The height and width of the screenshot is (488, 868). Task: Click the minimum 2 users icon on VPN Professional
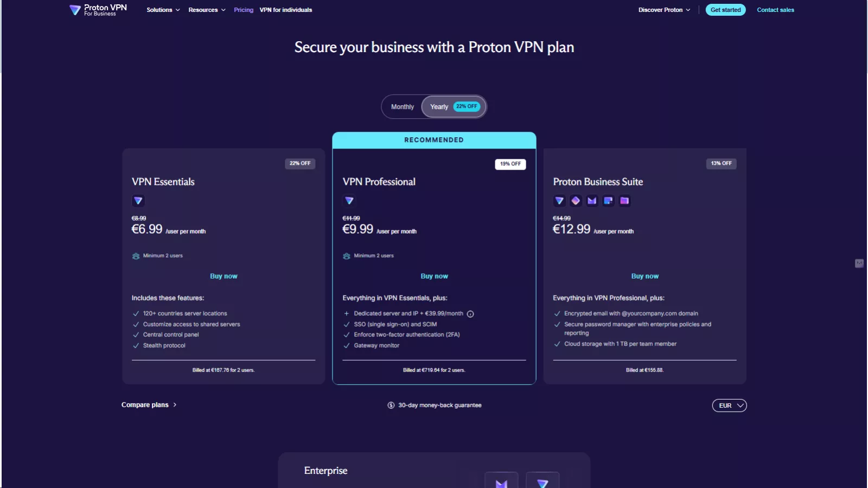pyautogui.click(x=347, y=255)
